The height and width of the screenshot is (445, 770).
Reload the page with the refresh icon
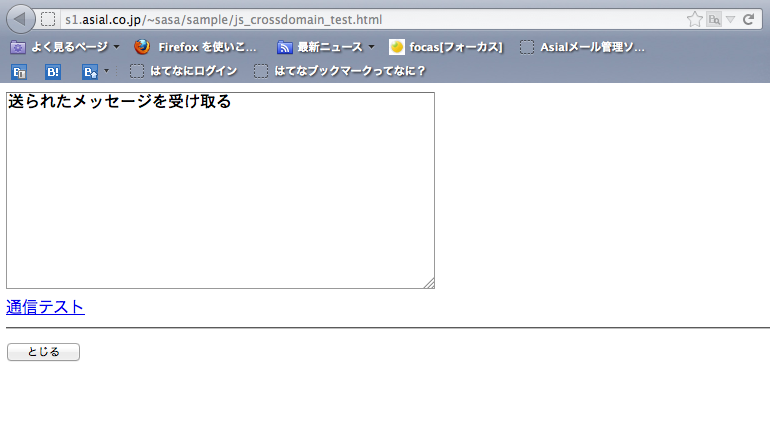pyautogui.click(x=748, y=19)
